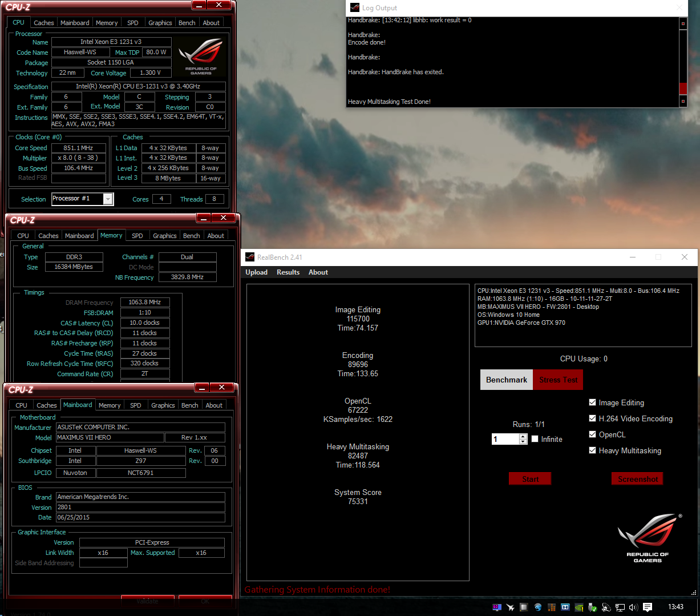Click the NB Frequency value 3829.8 MHz

pos(187,277)
